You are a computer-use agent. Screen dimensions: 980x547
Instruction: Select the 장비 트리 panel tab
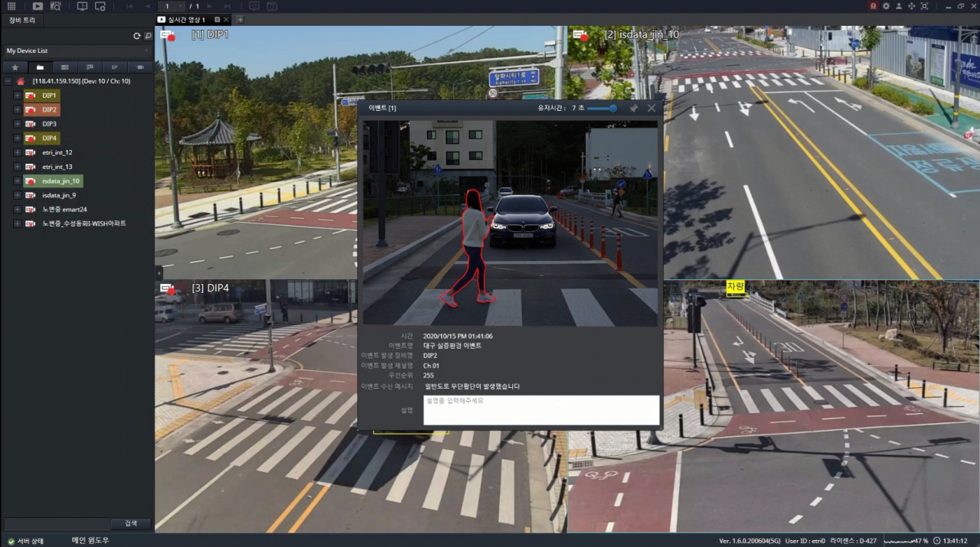[21, 20]
